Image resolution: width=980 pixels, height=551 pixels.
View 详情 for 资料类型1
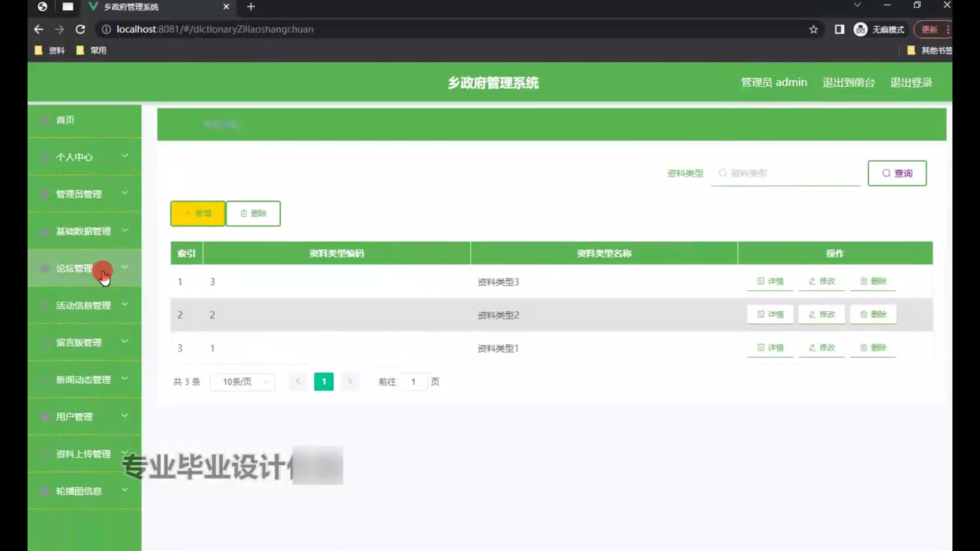[770, 347]
